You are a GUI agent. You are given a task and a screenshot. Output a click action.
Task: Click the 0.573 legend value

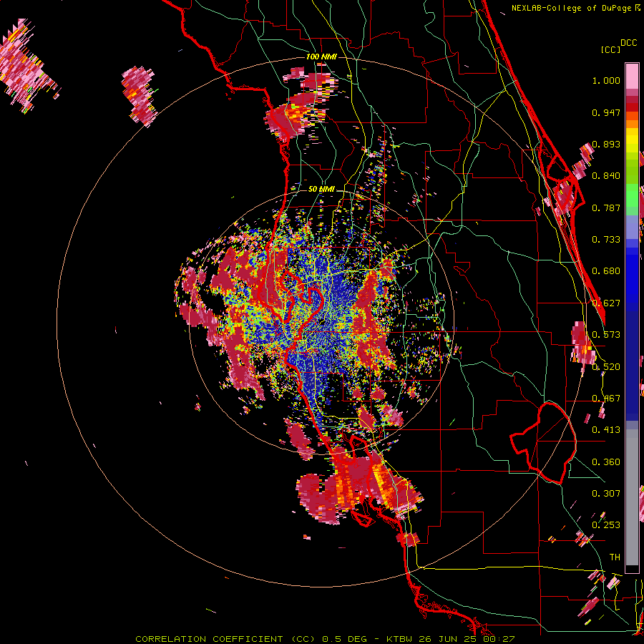coord(606,335)
